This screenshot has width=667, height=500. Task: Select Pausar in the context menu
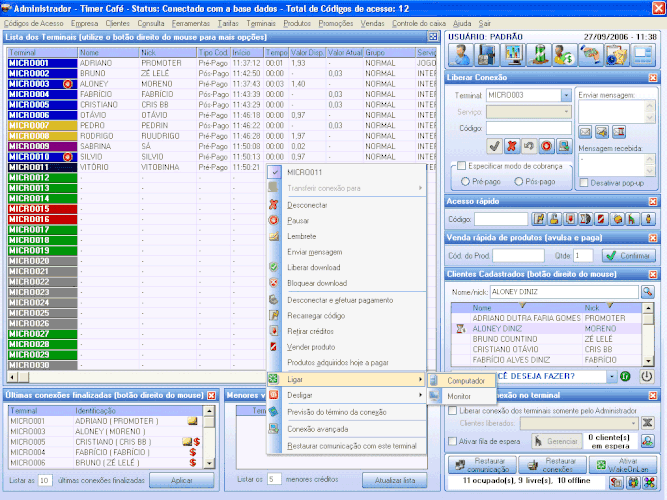347,221
